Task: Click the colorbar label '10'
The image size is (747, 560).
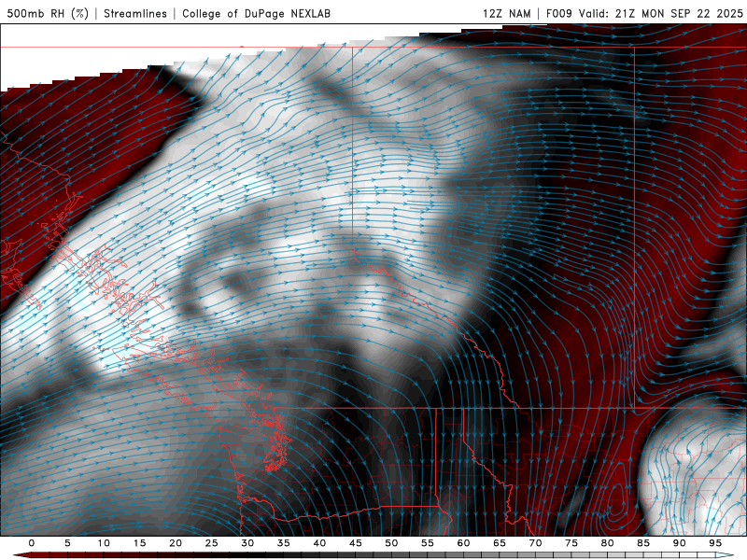Action: tap(104, 543)
